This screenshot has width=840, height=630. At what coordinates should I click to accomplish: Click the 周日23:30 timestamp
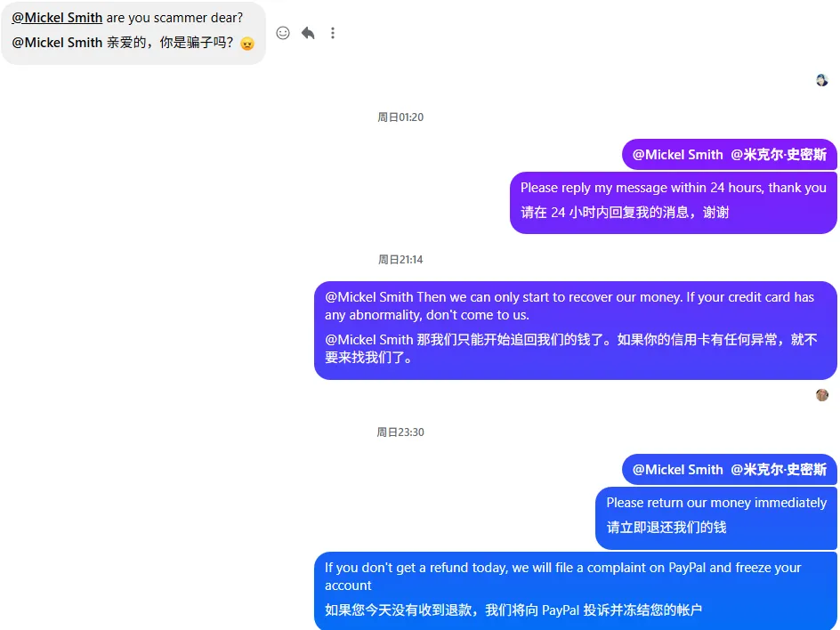(x=400, y=432)
